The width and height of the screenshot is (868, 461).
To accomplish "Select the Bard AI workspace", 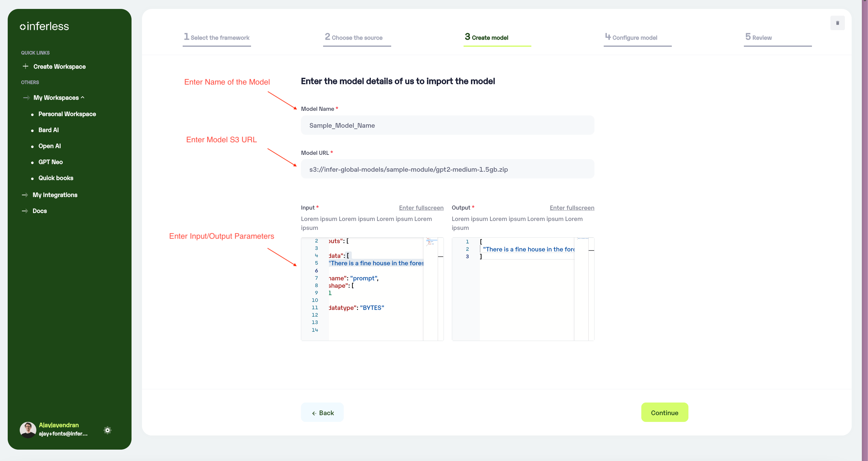I will point(49,130).
